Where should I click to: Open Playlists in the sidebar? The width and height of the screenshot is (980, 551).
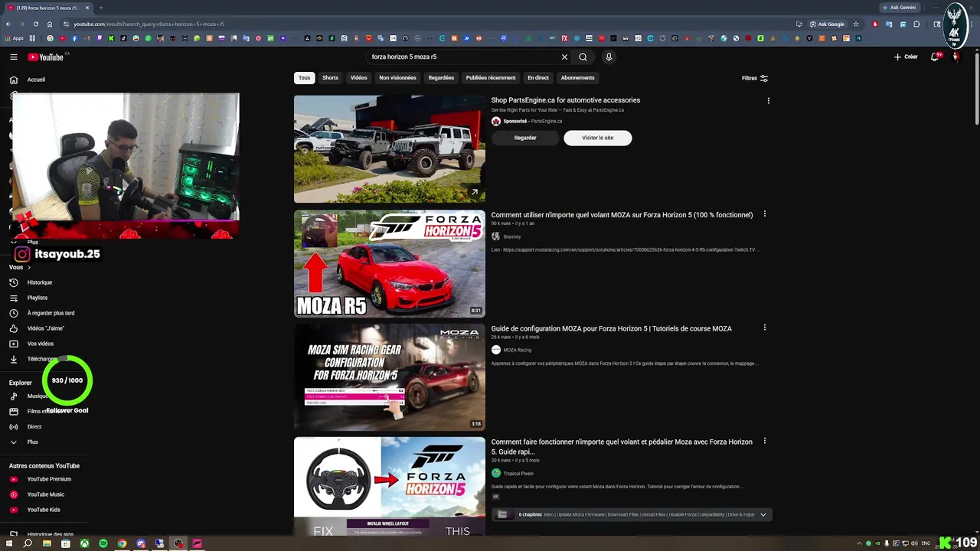tap(38, 298)
